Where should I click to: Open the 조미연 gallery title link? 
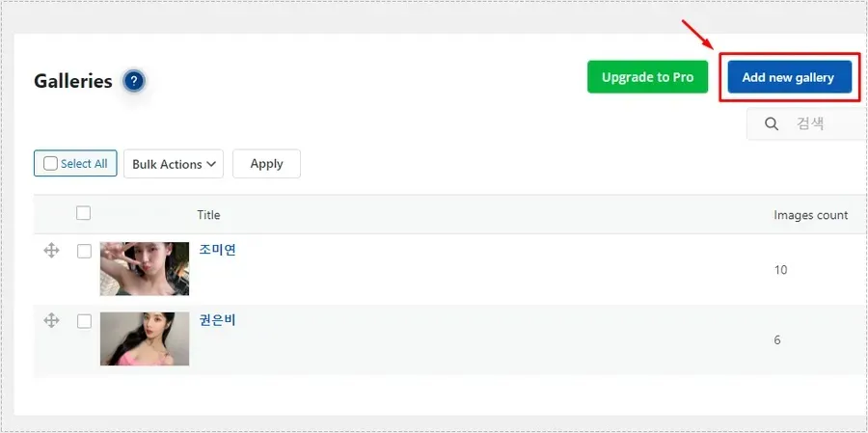[218, 250]
